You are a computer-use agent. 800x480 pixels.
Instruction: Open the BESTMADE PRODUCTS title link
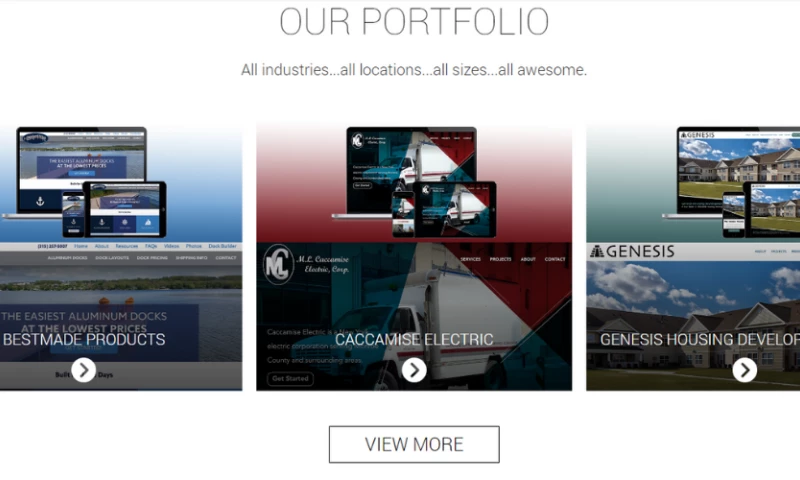tap(84, 340)
